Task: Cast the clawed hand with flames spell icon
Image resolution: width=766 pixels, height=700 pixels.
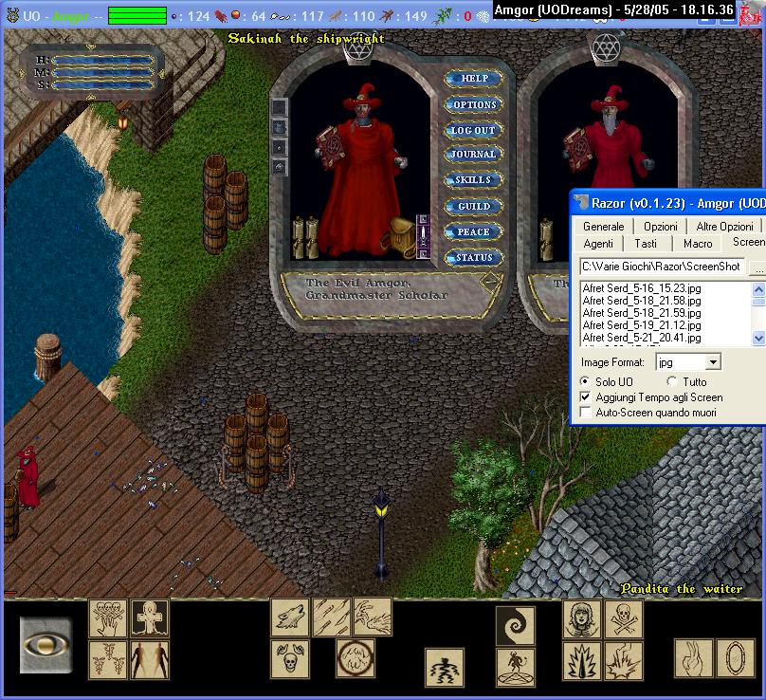Action: tap(373, 617)
